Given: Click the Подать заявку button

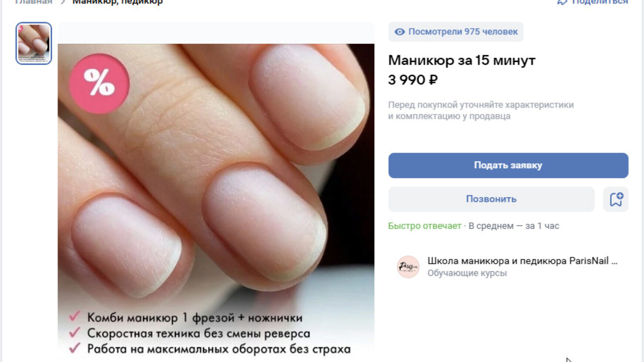Looking at the screenshot, I should click(x=508, y=165).
